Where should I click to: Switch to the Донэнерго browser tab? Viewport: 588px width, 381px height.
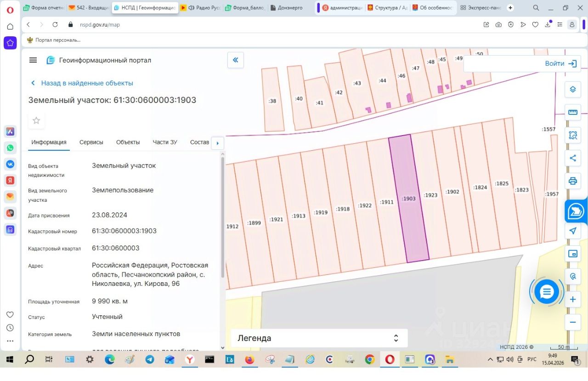290,8
